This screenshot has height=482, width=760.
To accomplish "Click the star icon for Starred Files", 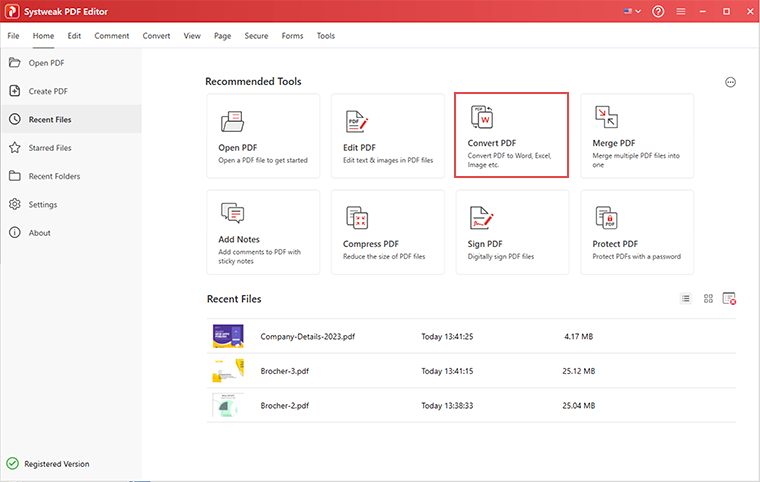I will coord(15,147).
